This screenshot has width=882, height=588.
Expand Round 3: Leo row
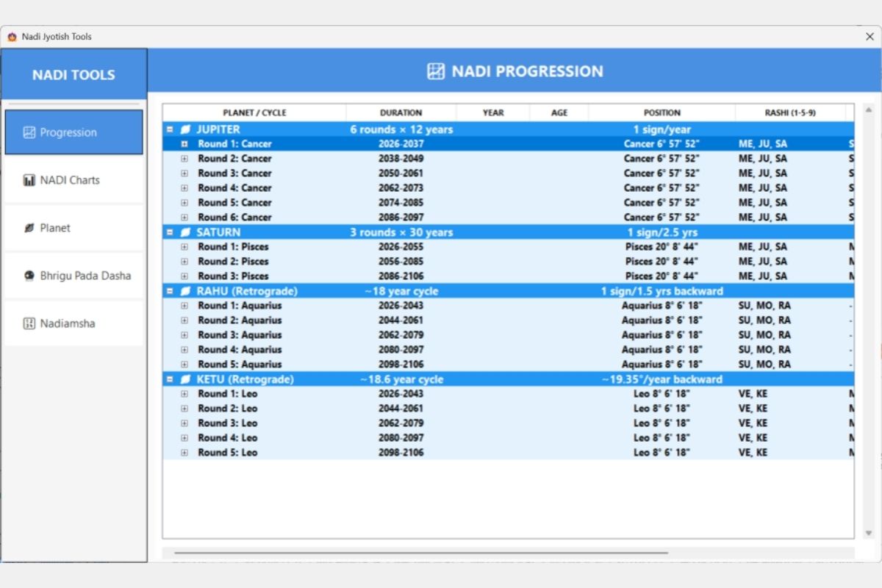coord(184,423)
